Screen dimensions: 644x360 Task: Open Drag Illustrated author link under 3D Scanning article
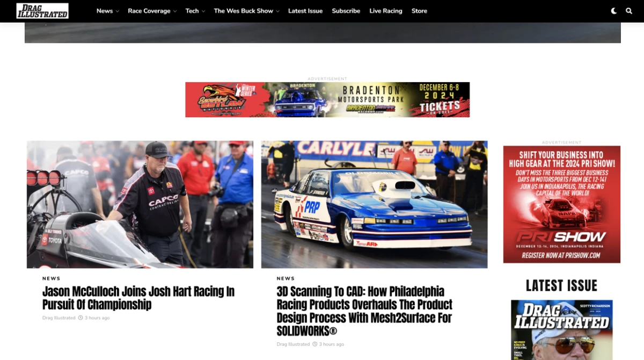[x=294, y=344]
